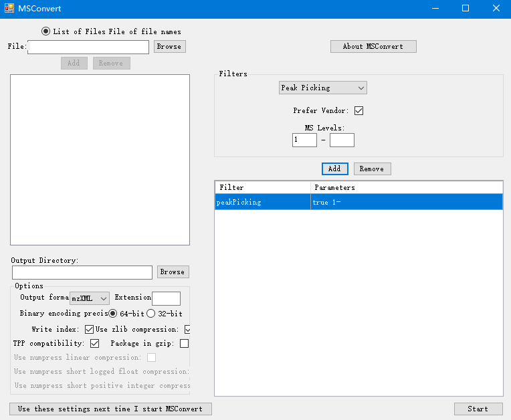Browse for the output directory
The image size is (511, 420).
173,272
